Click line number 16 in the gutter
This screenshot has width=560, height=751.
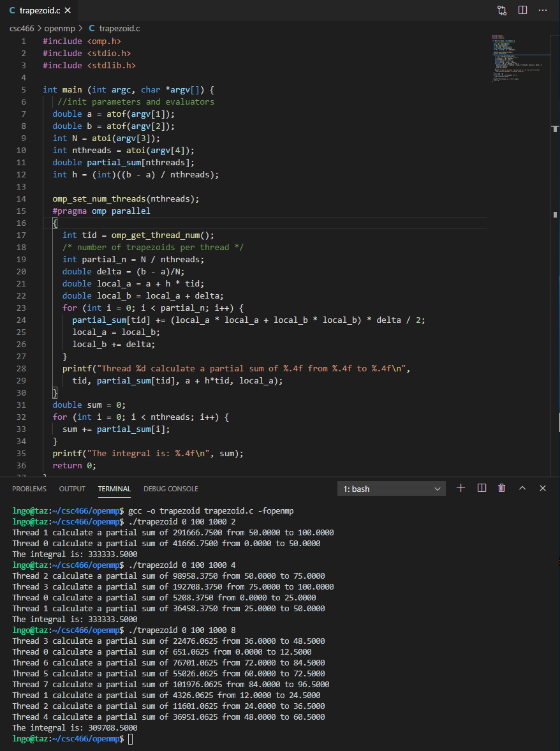tap(22, 223)
